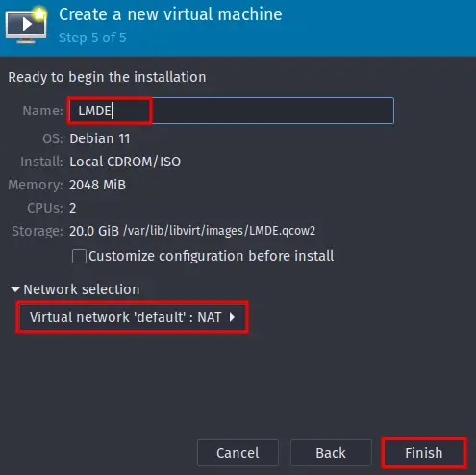
Task: Open the Virtual network 'default' : NAT dropdown
Action: click(132, 317)
